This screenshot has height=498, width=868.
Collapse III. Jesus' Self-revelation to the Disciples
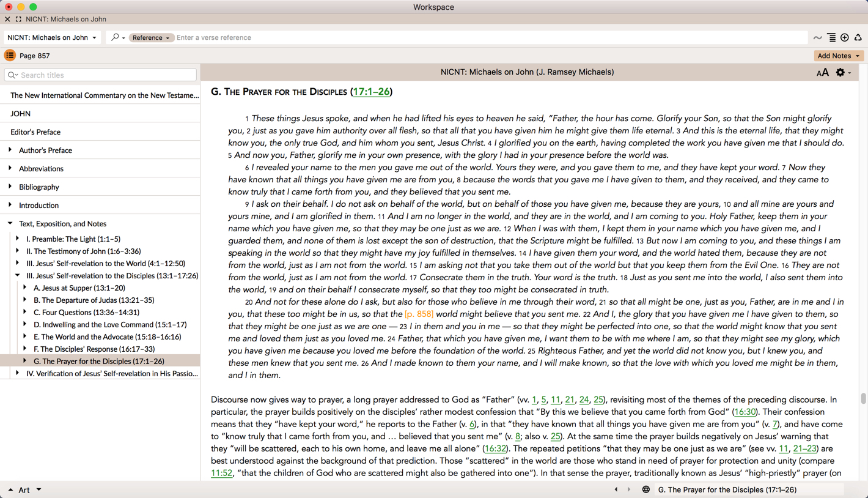click(x=17, y=275)
